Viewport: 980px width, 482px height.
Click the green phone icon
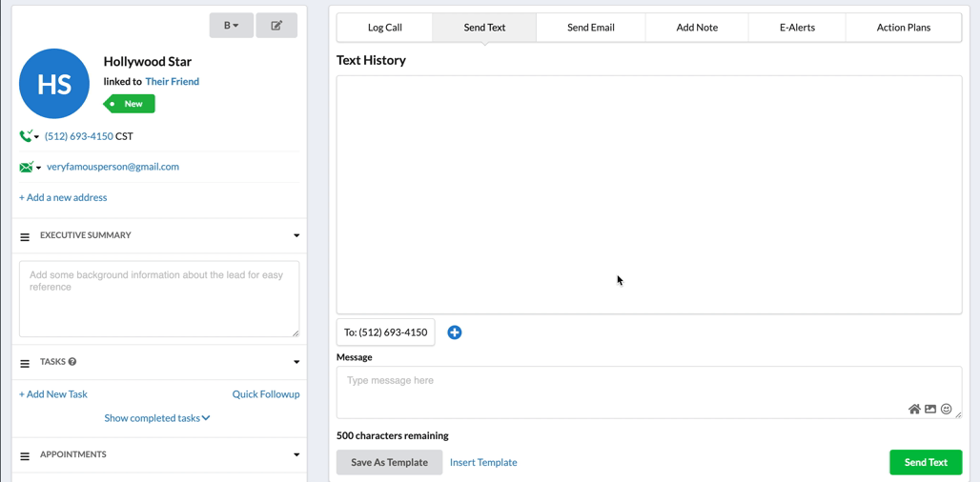26,136
